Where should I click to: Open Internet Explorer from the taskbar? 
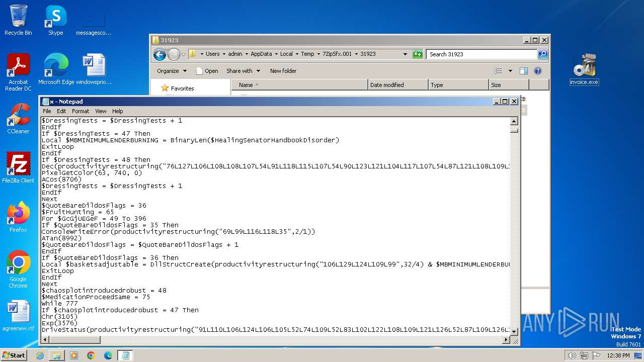coord(40,355)
